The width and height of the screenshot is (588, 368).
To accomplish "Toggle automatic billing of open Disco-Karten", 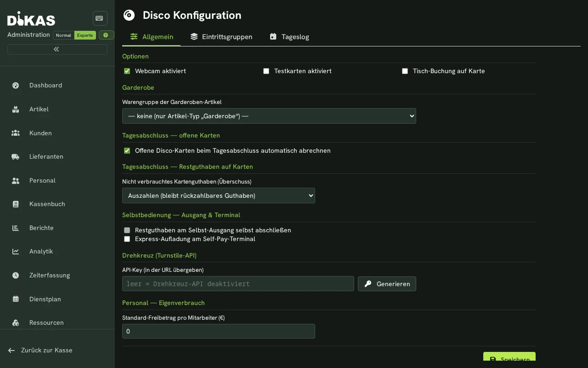I will click(127, 150).
